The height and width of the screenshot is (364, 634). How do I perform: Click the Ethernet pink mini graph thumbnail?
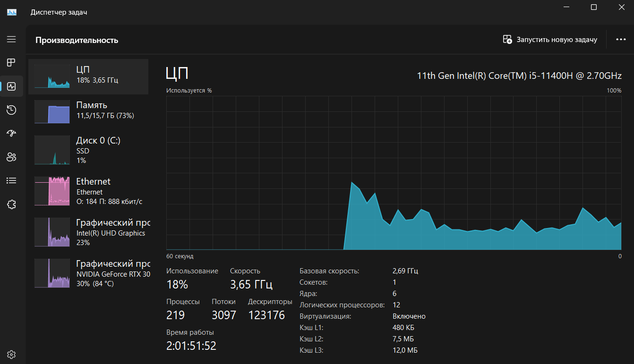(52, 191)
